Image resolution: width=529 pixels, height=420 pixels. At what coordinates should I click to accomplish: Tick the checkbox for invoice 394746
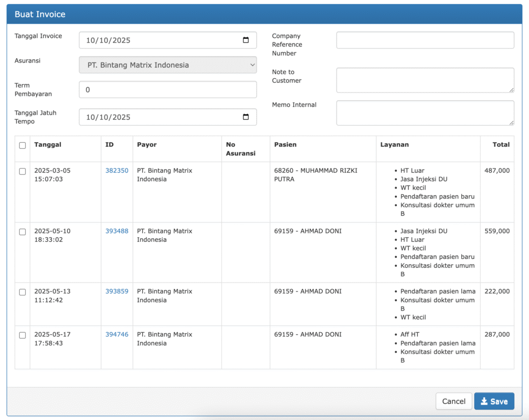22,335
